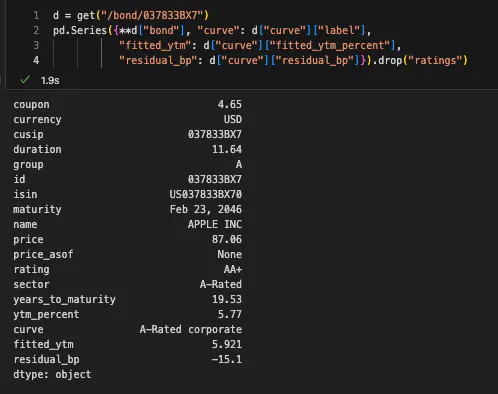Image resolution: width=498 pixels, height=394 pixels.
Task: Click the "fitted_ytm_percent" string in code
Action: point(330,45)
